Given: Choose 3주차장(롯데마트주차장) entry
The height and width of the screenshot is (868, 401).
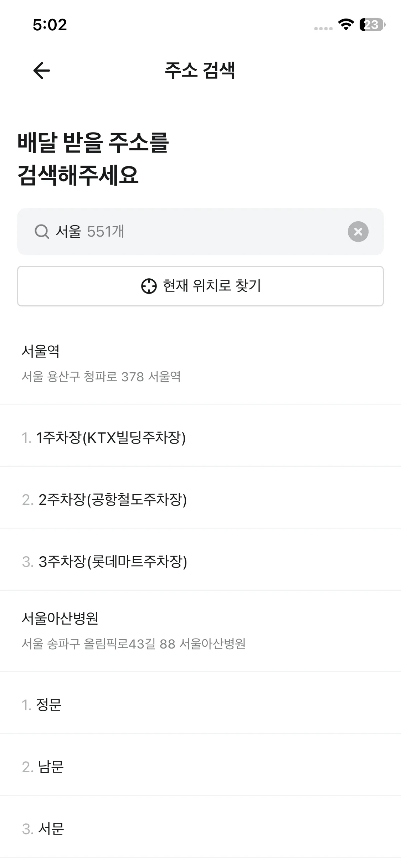Looking at the screenshot, I should (113, 562).
